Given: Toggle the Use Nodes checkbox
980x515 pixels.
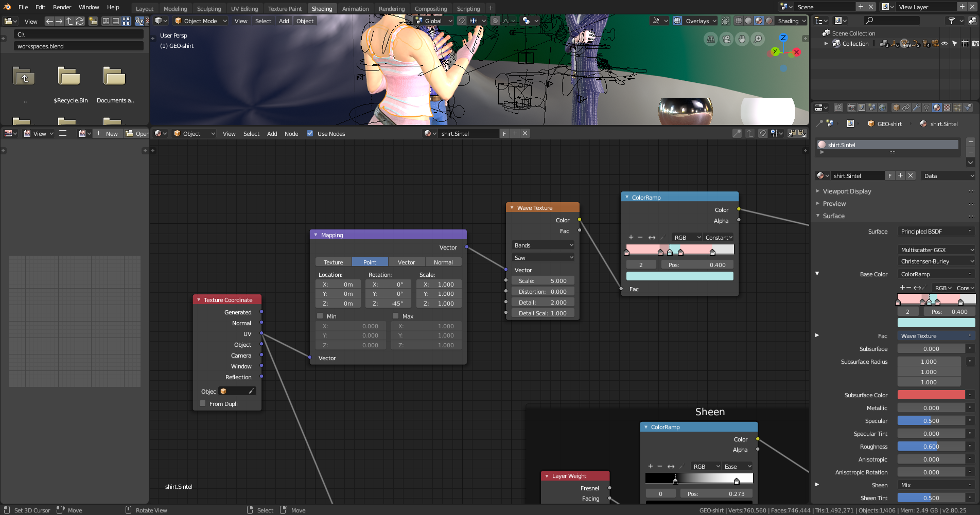Looking at the screenshot, I should coord(310,133).
